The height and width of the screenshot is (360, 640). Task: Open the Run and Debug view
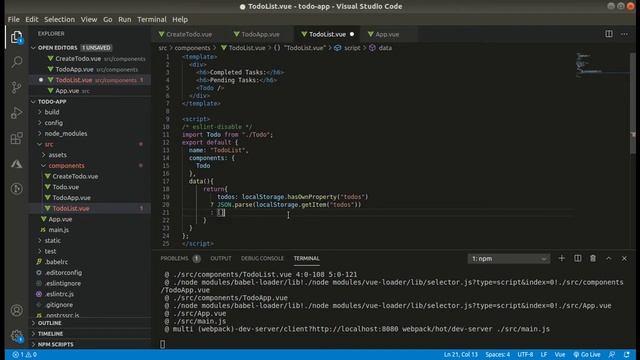click(16, 113)
